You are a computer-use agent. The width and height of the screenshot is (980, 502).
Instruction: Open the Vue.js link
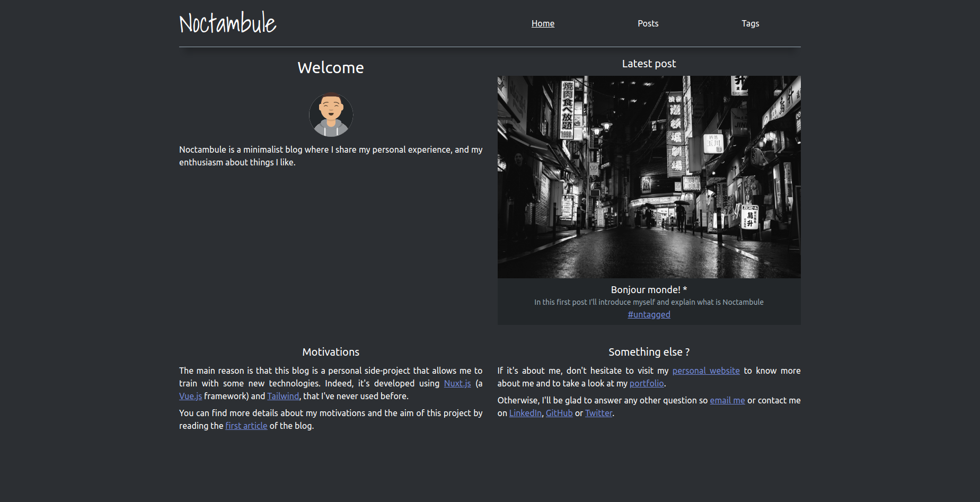[190, 396]
